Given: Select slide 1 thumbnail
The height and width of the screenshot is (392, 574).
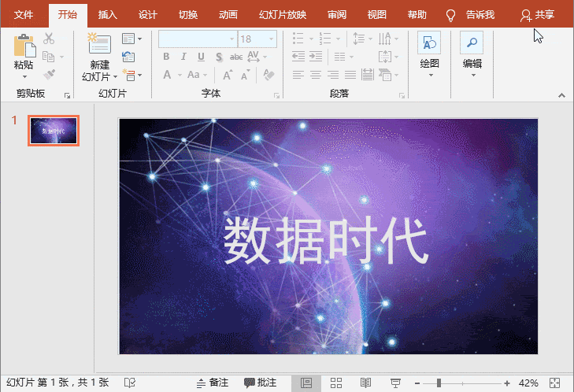Looking at the screenshot, I should coord(54,131).
